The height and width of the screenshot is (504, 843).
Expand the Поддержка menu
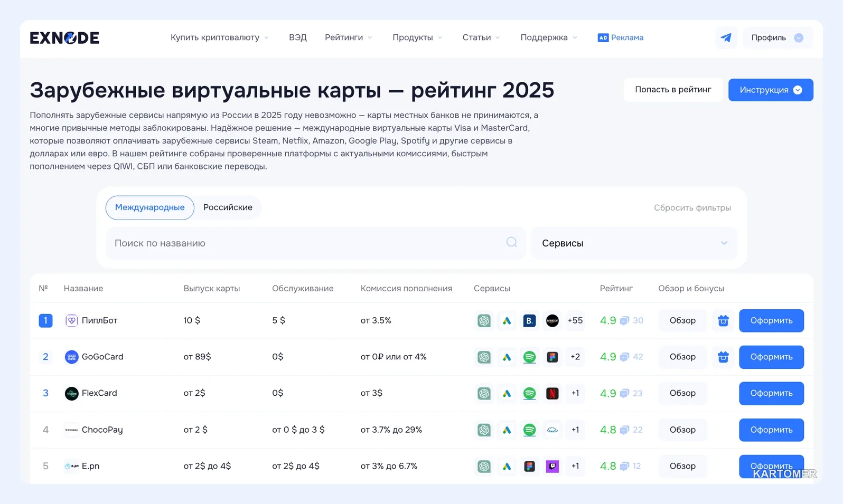click(549, 37)
